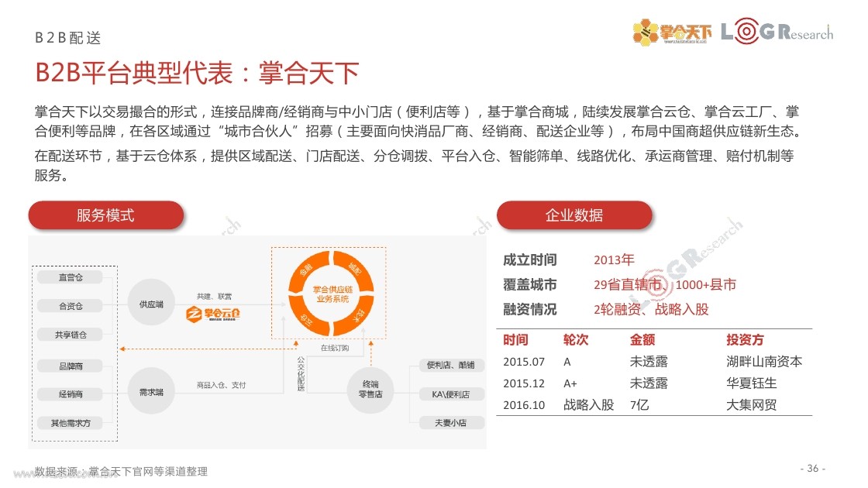Image resolution: width=868 pixels, height=488 pixels.
Task: Click the 融资情况 label
Action: (x=530, y=309)
